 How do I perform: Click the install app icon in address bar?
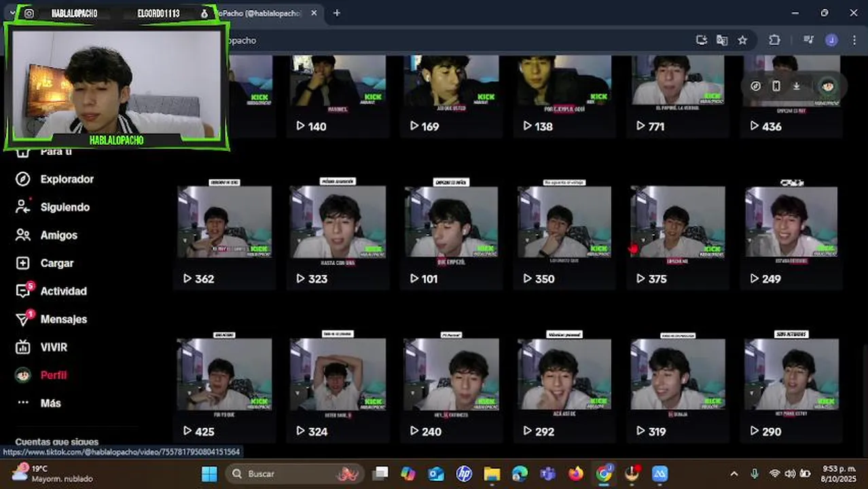pyautogui.click(x=702, y=40)
